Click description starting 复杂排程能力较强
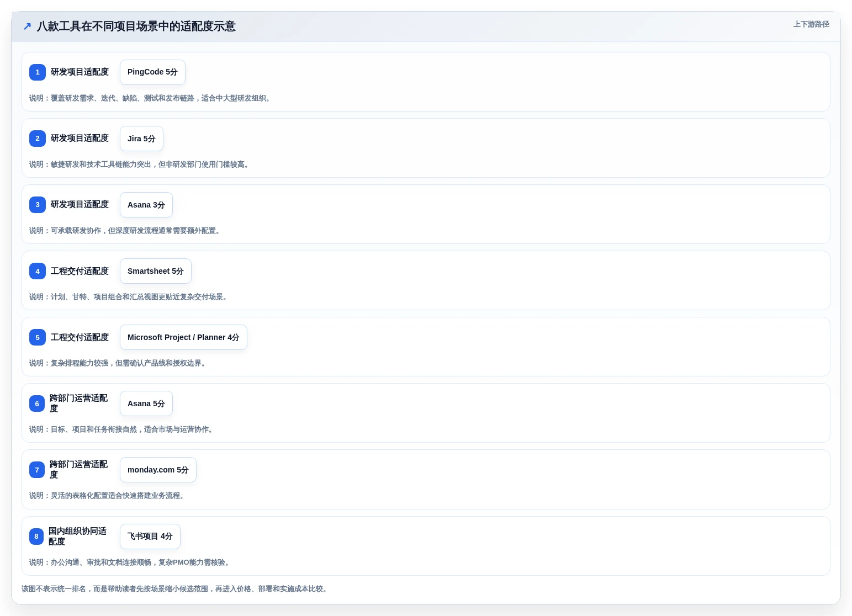This screenshot has width=852, height=616. tap(119, 363)
